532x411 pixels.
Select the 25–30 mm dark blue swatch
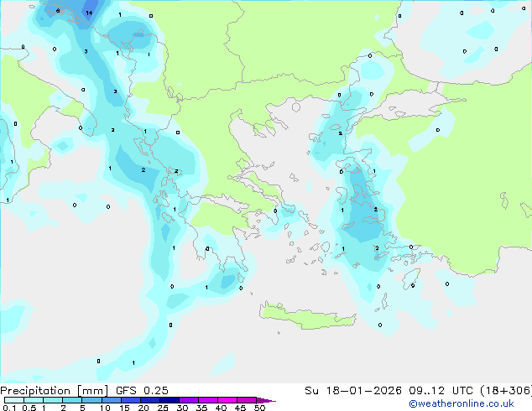tap(169, 400)
